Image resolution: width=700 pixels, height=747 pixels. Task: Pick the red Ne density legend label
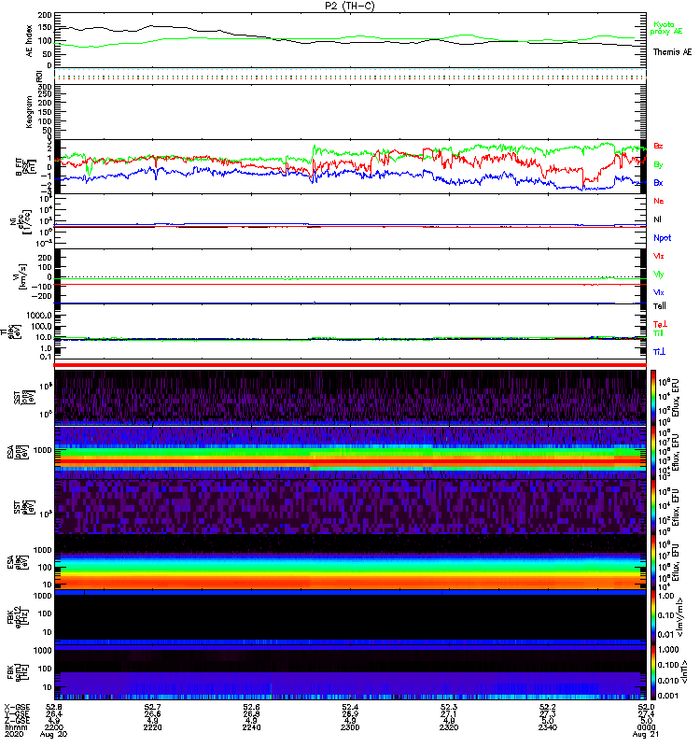click(659, 201)
